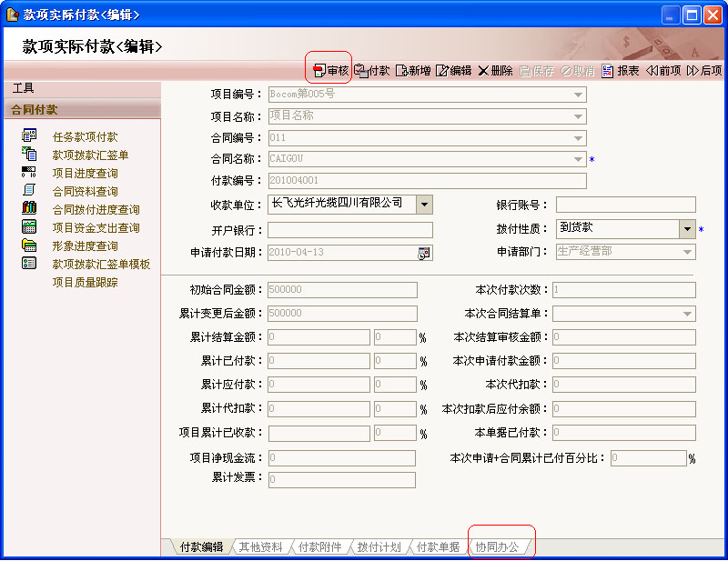Click the 银行账号 input field
The height and width of the screenshot is (561, 728).
pyautogui.click(x=625, y=205)
